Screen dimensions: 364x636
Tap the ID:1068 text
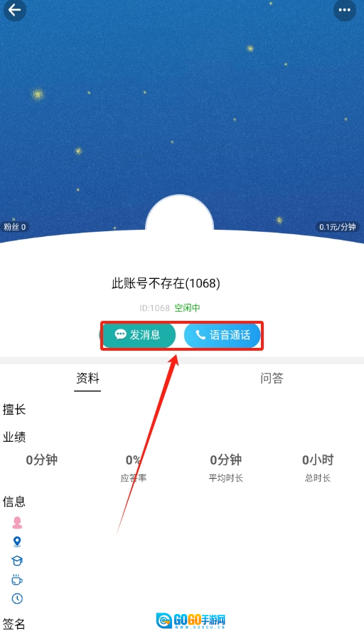click(154, 308)
